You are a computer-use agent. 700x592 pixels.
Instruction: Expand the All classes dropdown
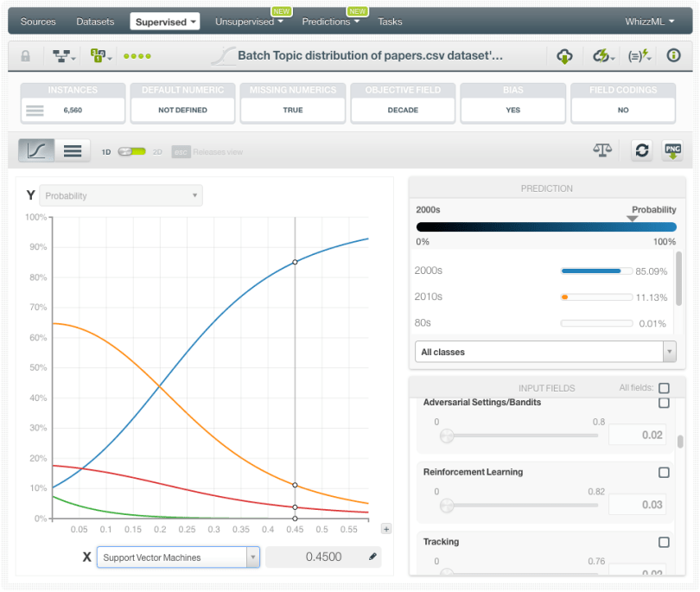click(x=545, y=352)
